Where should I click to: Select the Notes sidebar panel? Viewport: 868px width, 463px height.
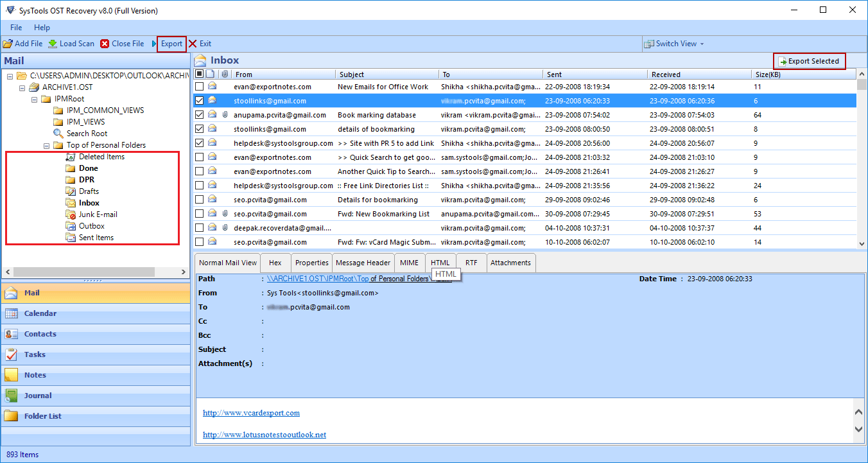pos(35,375)
